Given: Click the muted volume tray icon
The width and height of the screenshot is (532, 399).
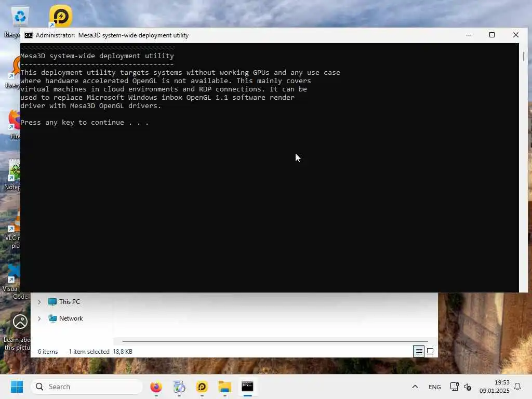Looking at the screenshot, I should [x=468, y=387].
